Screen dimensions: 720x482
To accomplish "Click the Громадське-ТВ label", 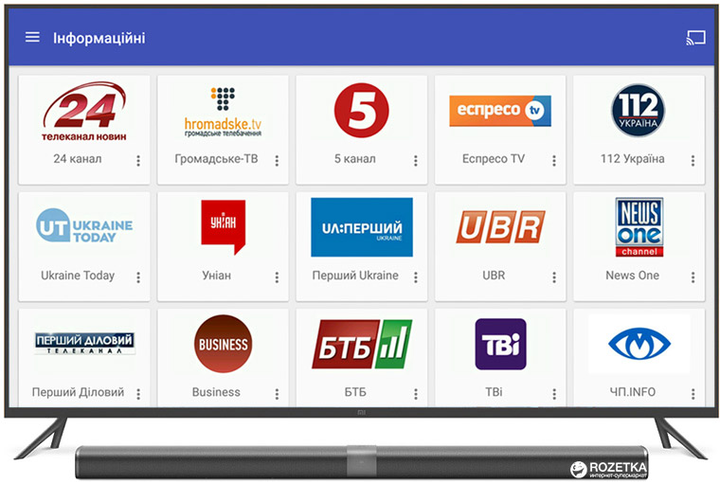I will click(216, 159).
